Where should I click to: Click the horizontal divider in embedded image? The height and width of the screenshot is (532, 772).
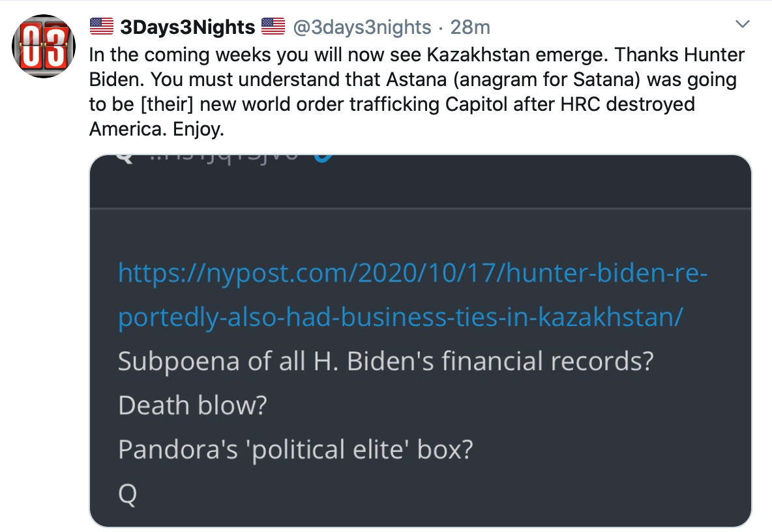coord(420,209)
